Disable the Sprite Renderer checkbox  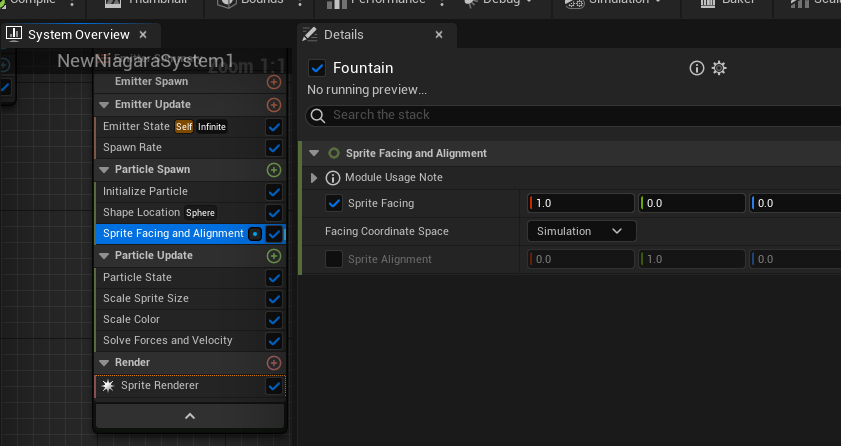(x=274, y=386)
